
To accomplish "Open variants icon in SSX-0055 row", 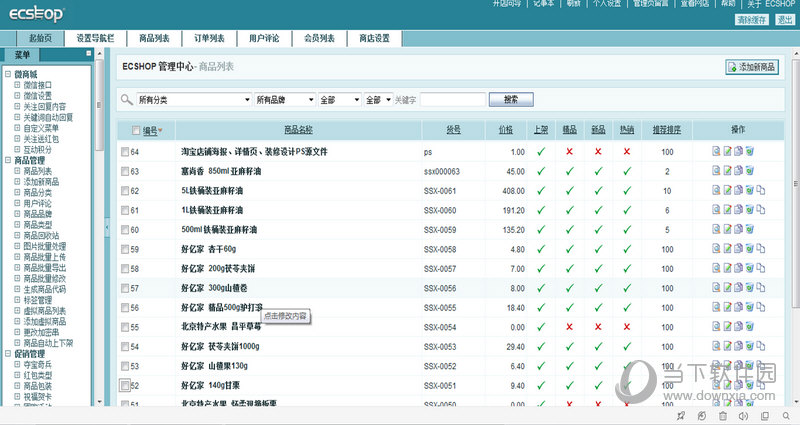I will 761,307.
